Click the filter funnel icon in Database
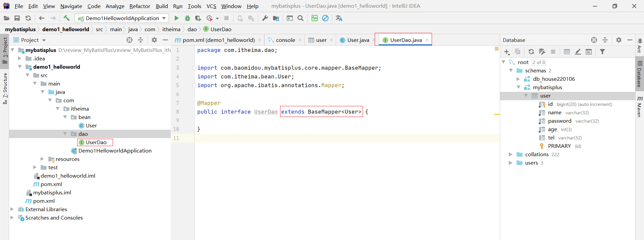The image size is (644, 240). pos(602,52)
